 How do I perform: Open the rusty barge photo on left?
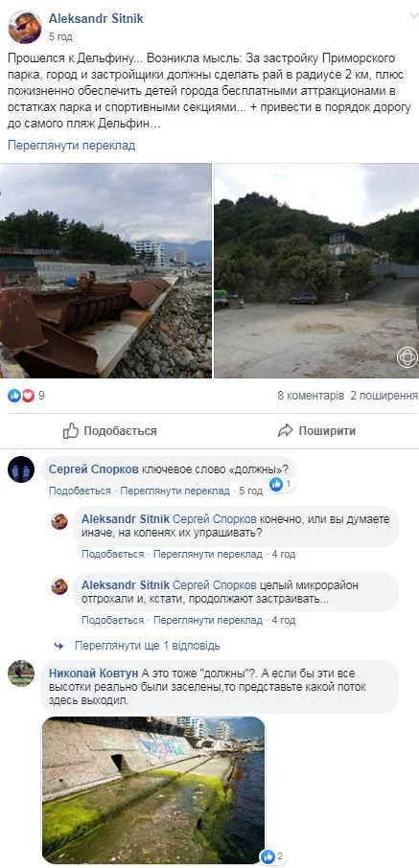pyautogui.click(x=105, y=270)
